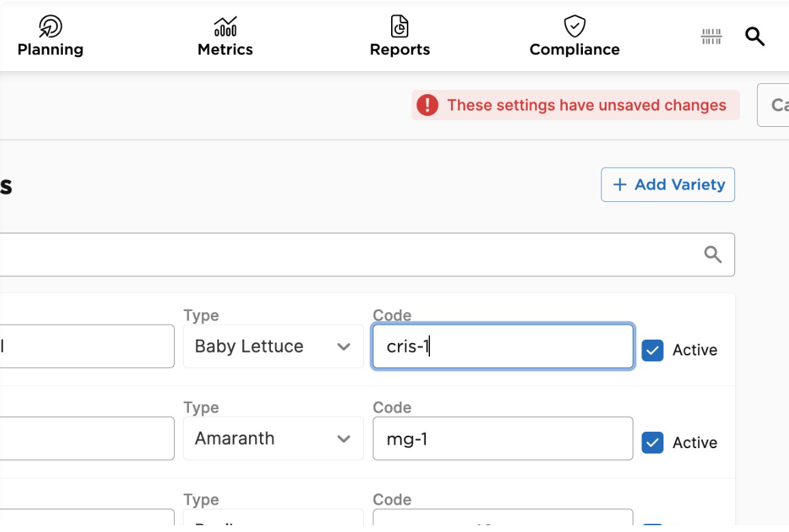
Task: Click the search magnifier in top navigation
Action: tap(755, 36)
